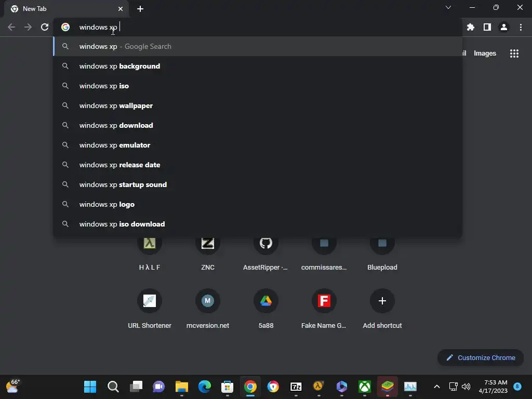The width and height of the screenshot is (532, 399).
Task: Click the Add shortcut button
Action: (x=382, y=309)
